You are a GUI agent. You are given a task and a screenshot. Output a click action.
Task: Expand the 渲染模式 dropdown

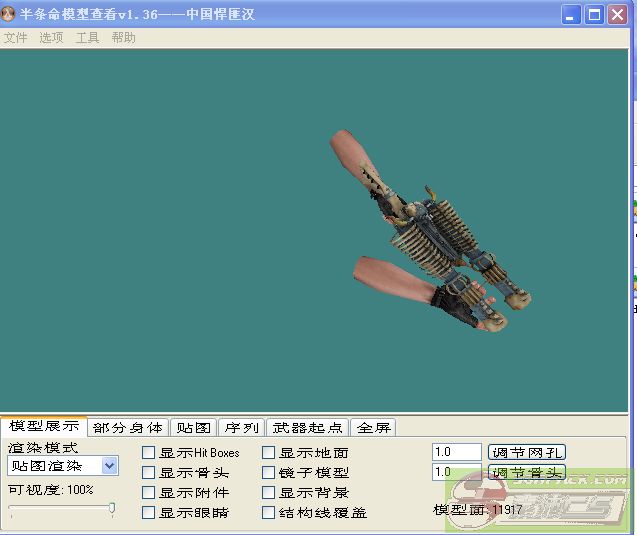(109, 466)
